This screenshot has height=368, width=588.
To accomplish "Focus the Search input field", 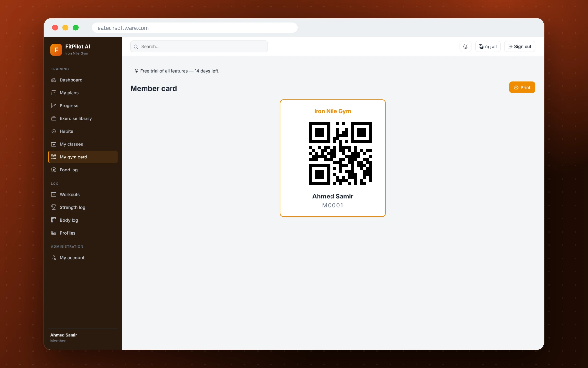I will click(x=199, y=46).
